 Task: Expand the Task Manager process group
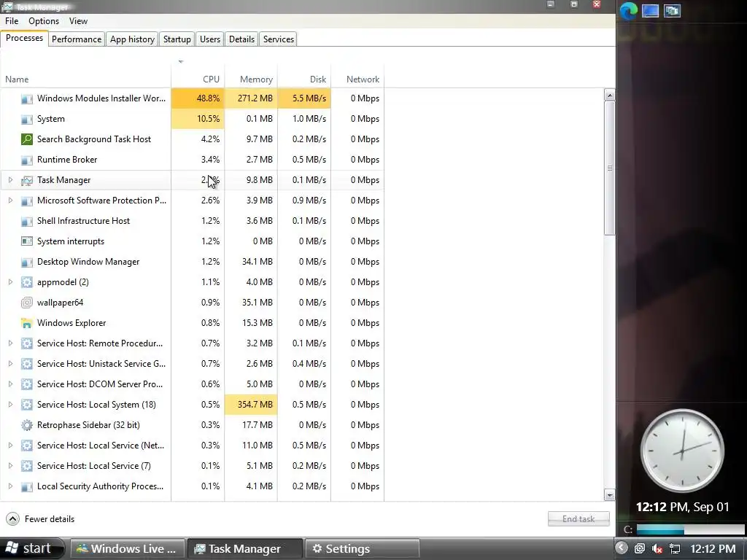point(10,180)
